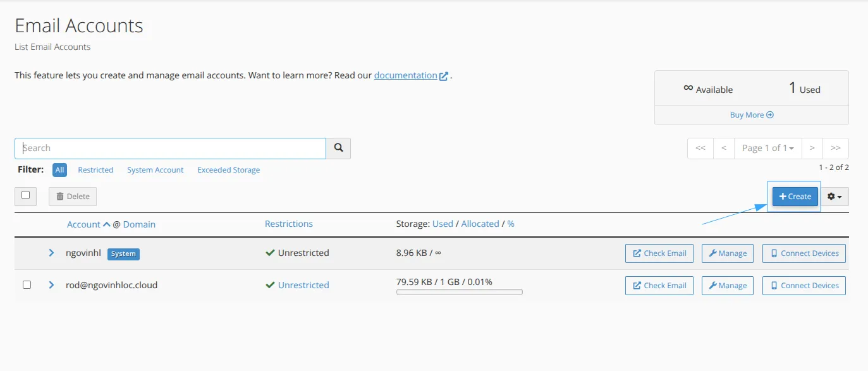The image size is (868, 371).
Task: Click the System badge next to ngovinhl
Action: [123, 253]
